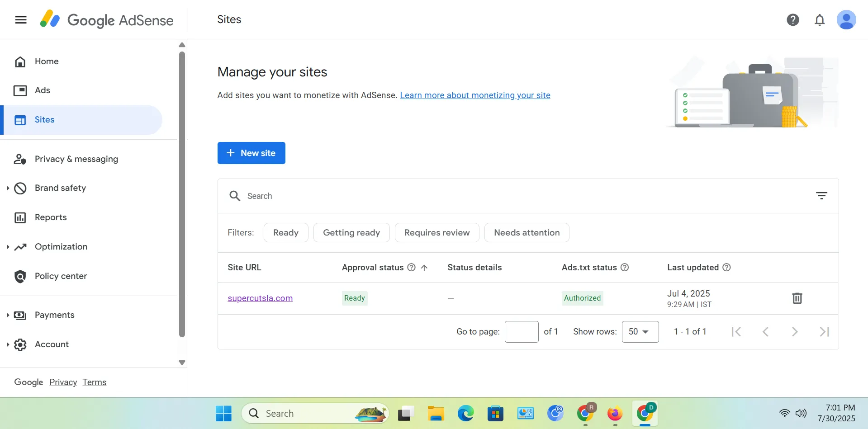The image size is (868, 429).
Task: Delete the supercutsla.com site with trash icon
Action: [797, 298]
